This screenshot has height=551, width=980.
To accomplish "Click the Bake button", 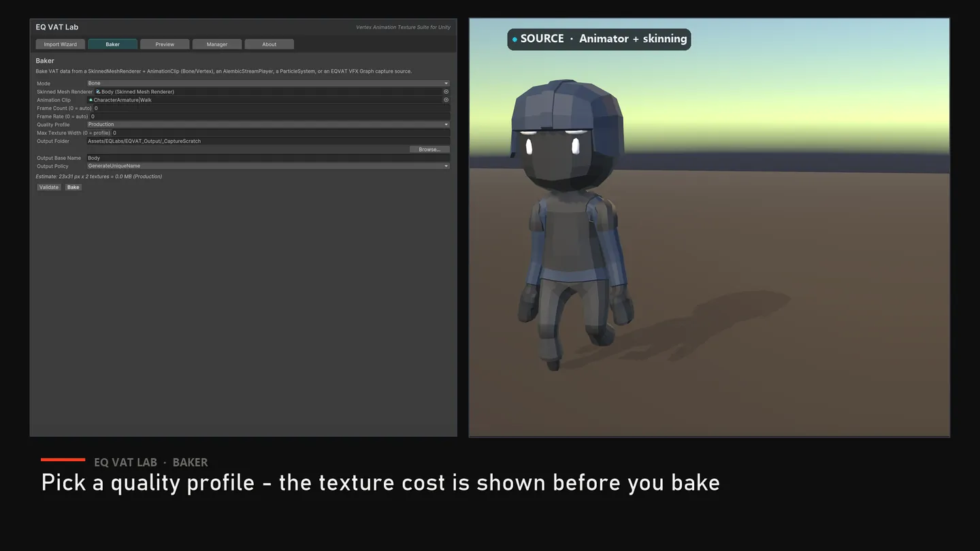I will [x=73, y=187].
